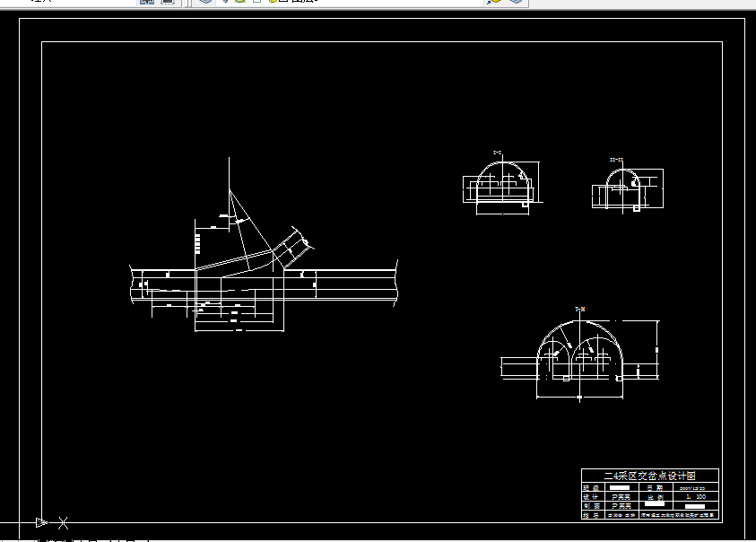
Task: Click the 制图 label in title block
Action: [x=591, y=506]
